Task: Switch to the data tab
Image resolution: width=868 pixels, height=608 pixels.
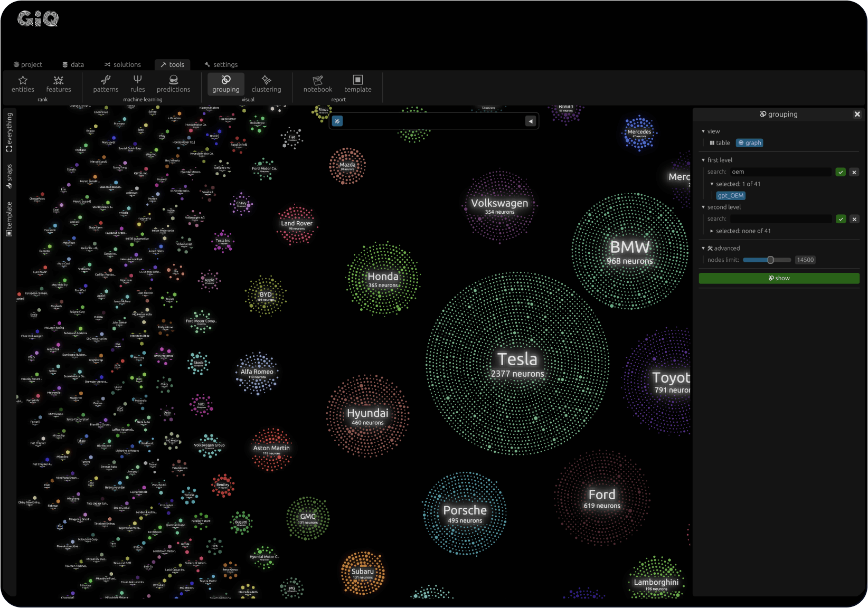Action: (73, 64)
